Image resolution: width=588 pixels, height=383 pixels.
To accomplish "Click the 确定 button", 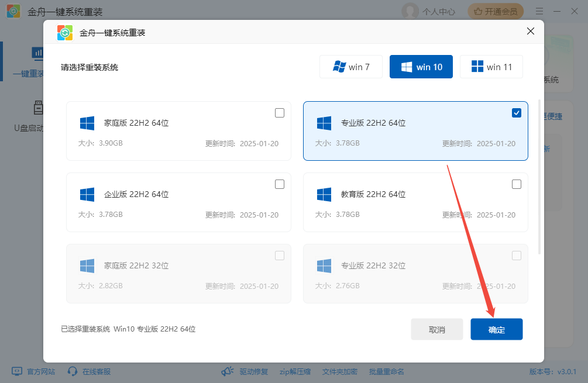I will click(x=497, y=329).
